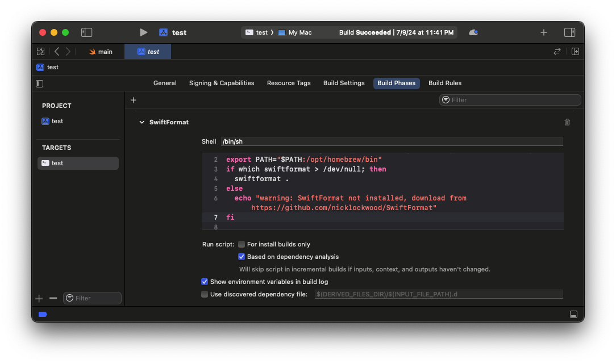The height and width of the screenshot is (364, 616).
Task: Uncheck Based on dependency analysis
Action: 242,257
